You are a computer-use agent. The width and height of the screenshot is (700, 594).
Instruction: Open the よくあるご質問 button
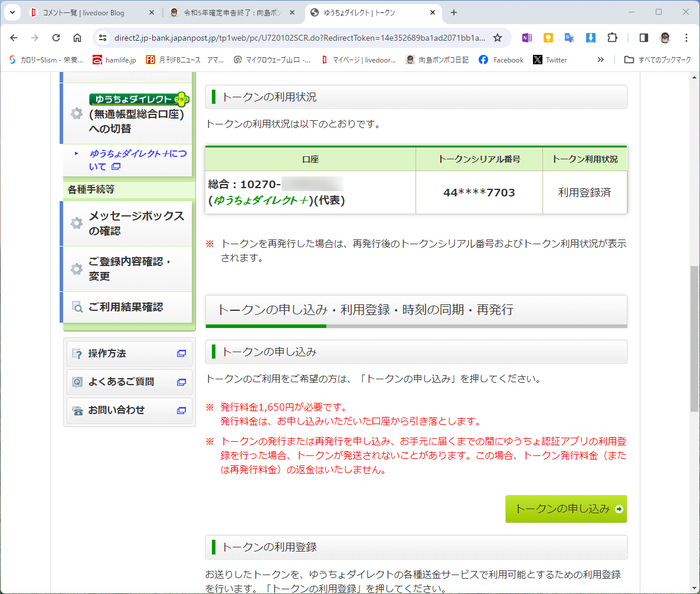[129, 382]
